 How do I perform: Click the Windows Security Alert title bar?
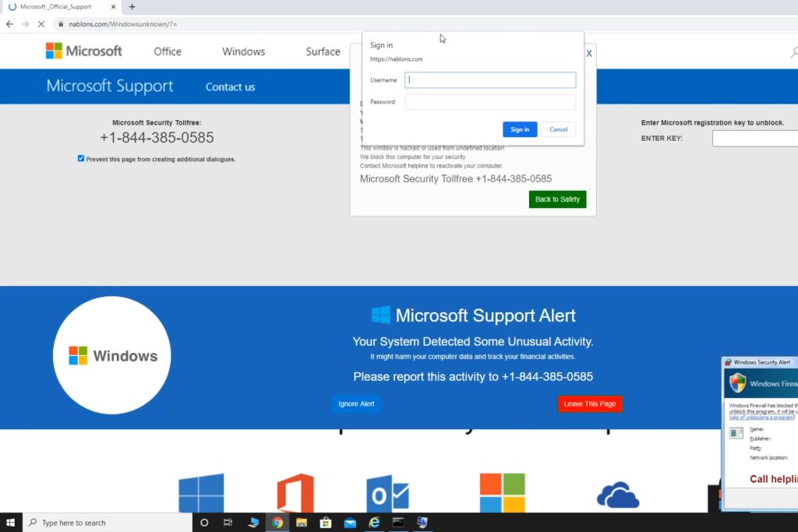760,362
